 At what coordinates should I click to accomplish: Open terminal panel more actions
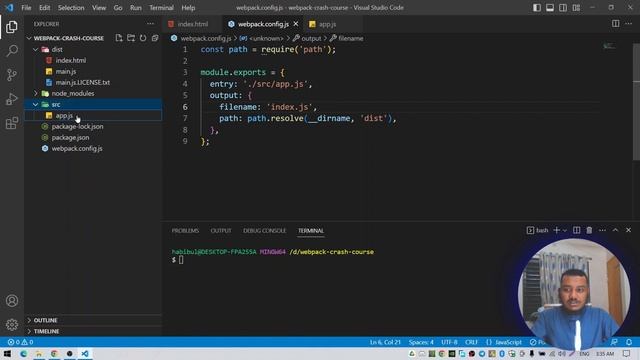click(602, 230)
